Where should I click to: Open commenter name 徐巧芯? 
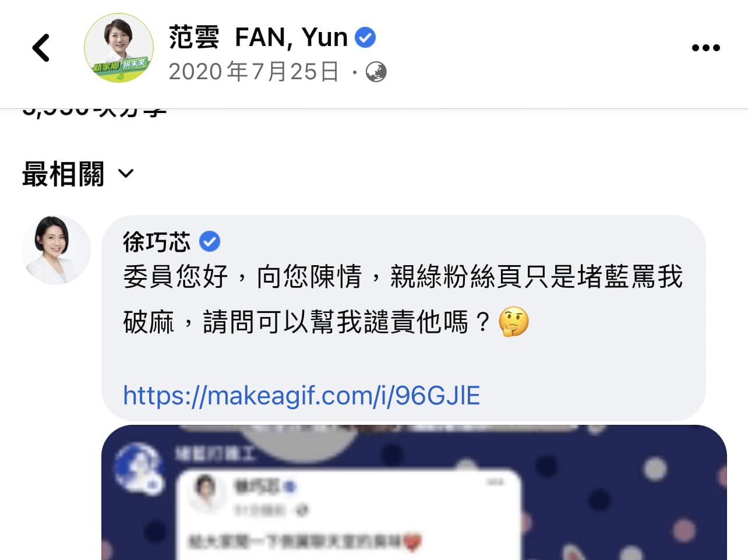pyautogui.click(x=157, y=241)
